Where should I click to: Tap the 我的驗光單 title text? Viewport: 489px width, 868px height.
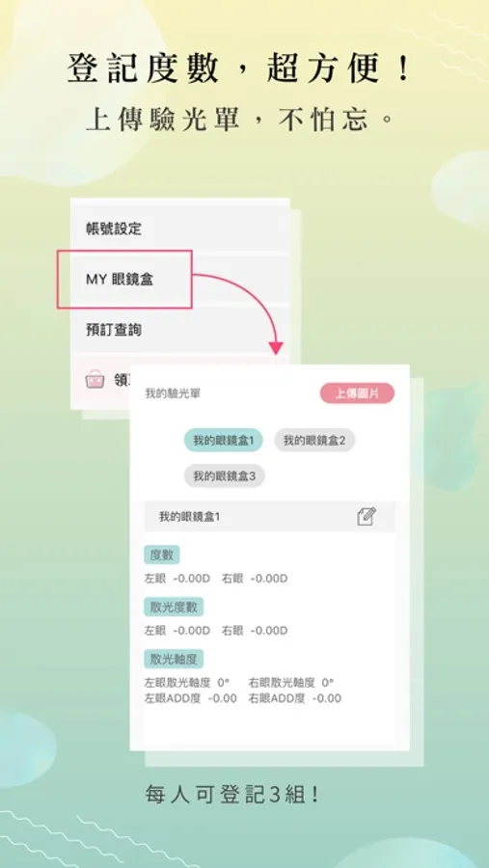173,393
